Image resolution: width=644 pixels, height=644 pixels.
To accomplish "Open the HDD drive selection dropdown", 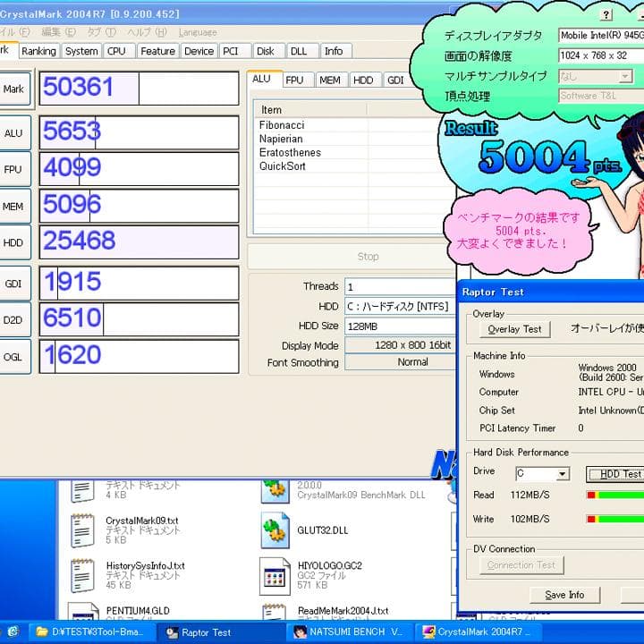I will 401,307.
